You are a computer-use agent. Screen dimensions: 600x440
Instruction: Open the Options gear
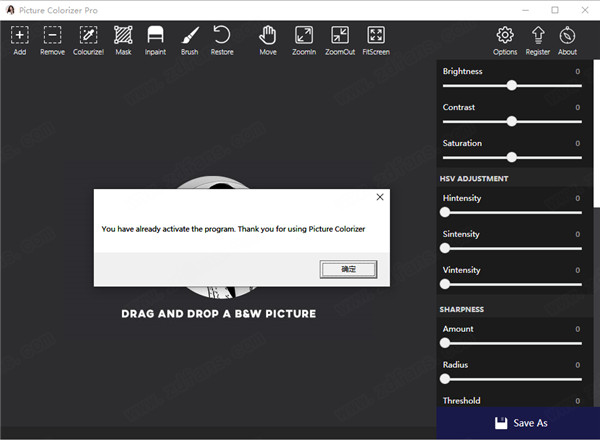(505, 41)
